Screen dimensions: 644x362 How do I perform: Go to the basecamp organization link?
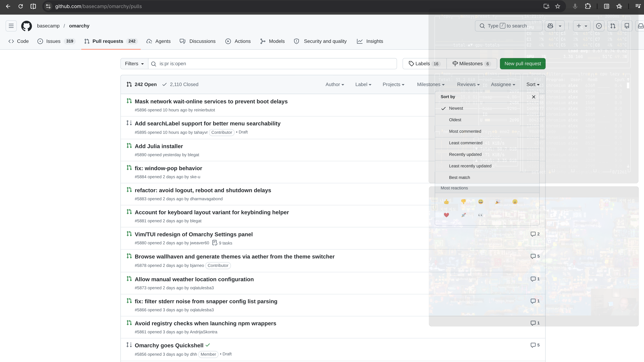coord(48,26)
